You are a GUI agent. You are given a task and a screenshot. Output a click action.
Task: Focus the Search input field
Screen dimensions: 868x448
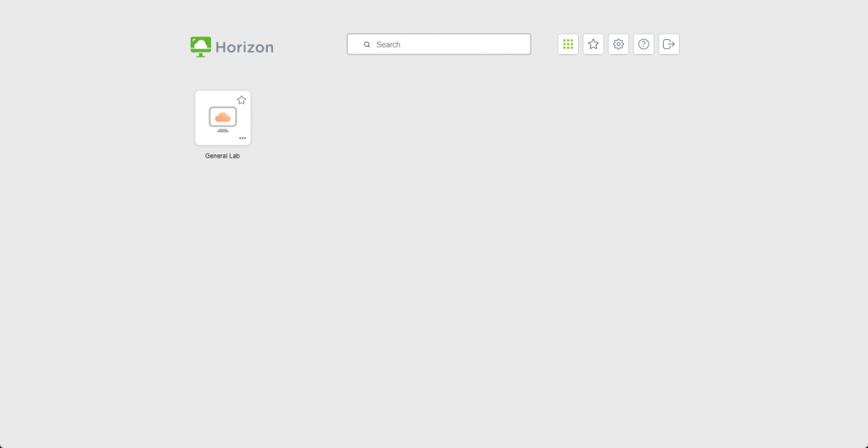tap(439, 44)
